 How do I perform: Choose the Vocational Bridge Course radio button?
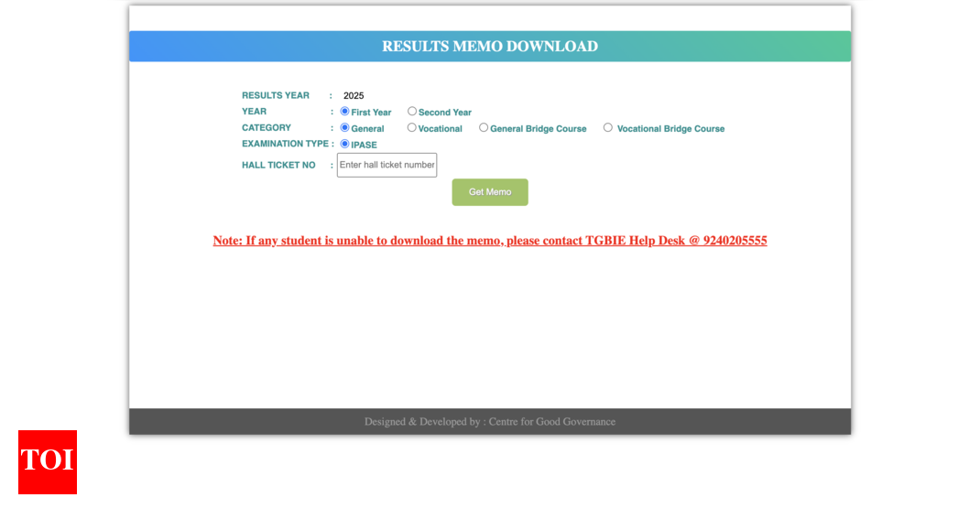(x=608, y=128)
